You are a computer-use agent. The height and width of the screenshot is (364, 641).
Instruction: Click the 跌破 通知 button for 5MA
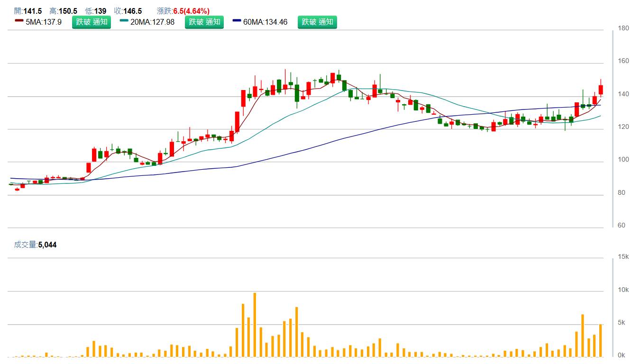coord(92,22)
